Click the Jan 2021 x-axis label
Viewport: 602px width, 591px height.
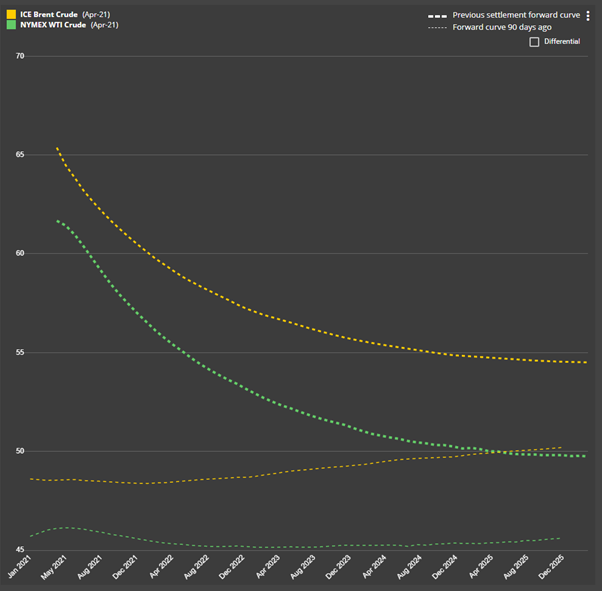pos(19,567)
